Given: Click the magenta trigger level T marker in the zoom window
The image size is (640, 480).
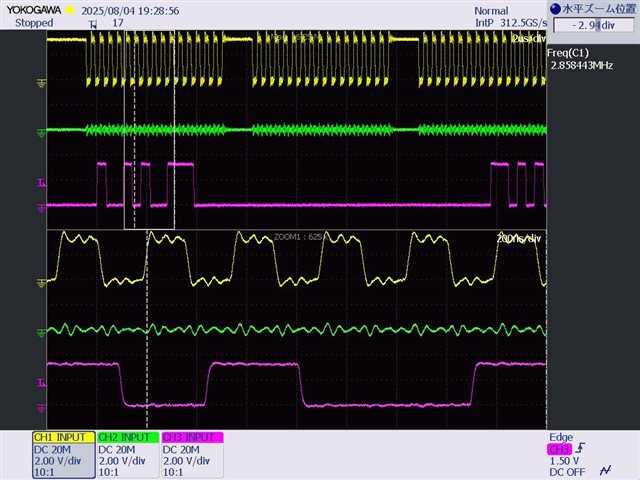Looking at the screenshot, I should click(41, 382).
